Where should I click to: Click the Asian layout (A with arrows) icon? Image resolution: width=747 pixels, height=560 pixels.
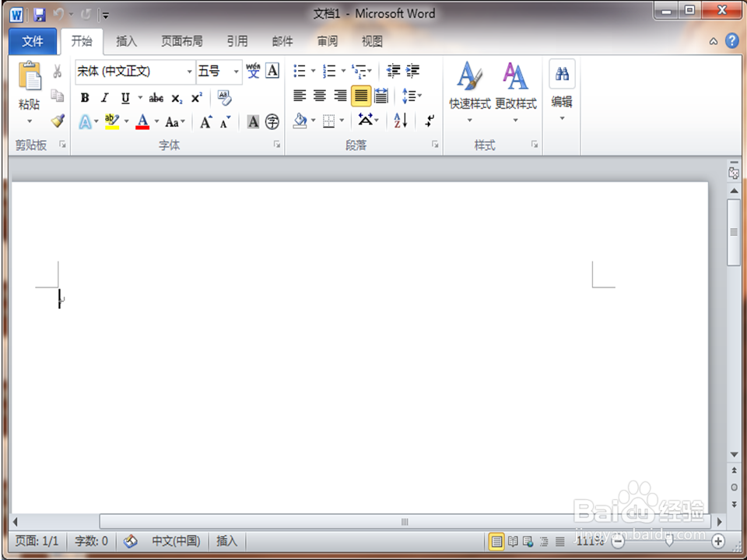tap(366, 119)
